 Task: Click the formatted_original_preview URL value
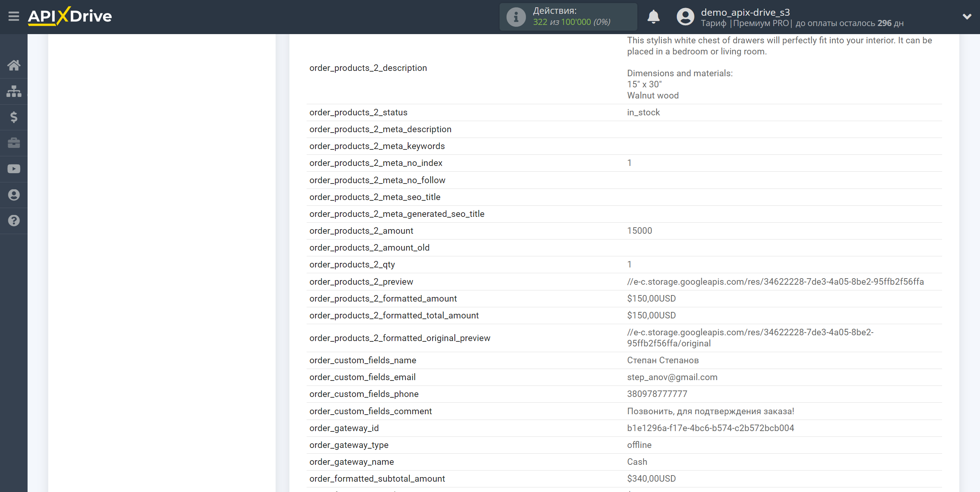click(750, 338)
